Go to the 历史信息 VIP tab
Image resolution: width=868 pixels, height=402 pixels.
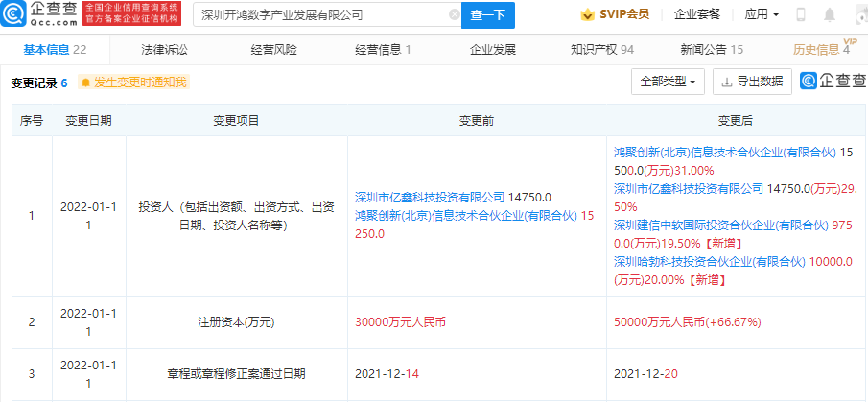pyautogui.click(x=822, y=49)
